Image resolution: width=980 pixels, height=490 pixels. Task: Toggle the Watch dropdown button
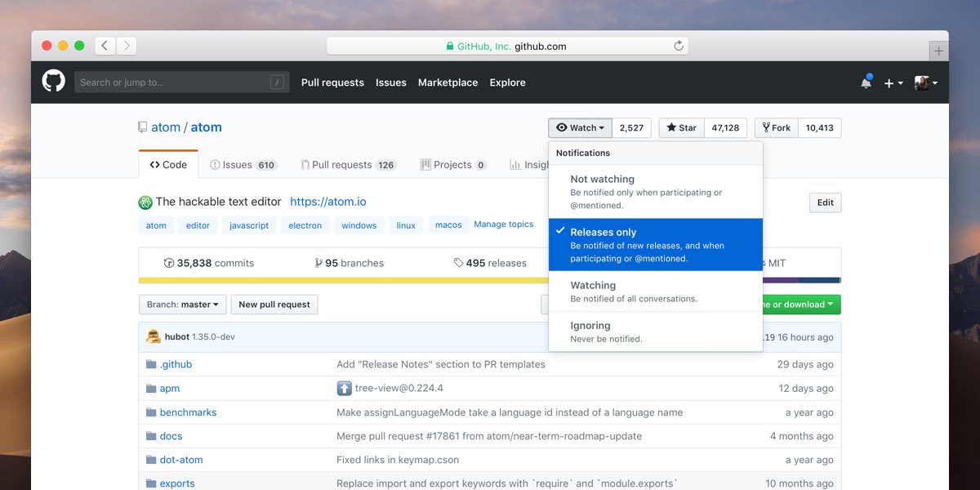[581, 127]
